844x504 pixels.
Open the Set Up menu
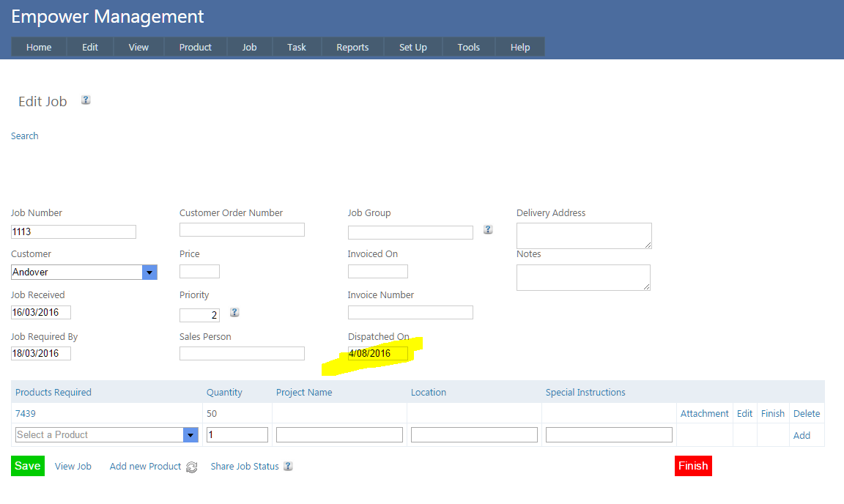[x=412, y=47]
